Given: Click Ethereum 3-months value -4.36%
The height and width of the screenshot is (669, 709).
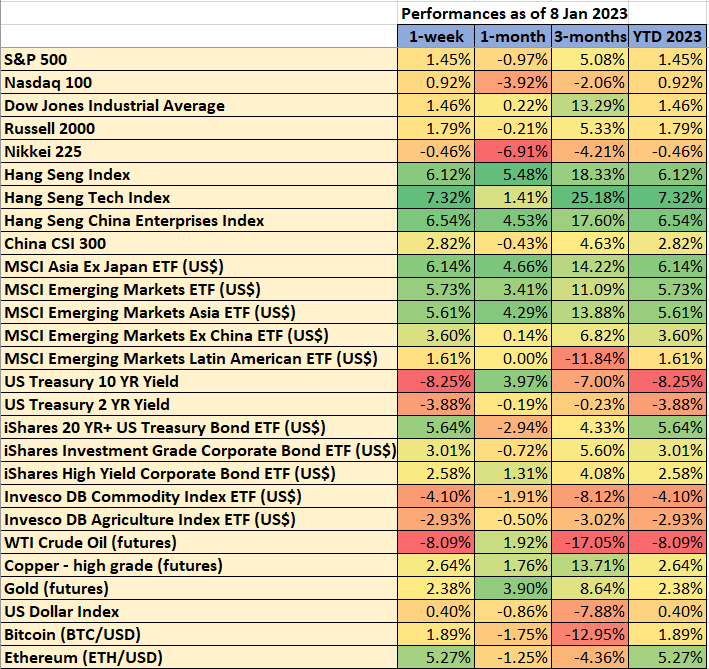Looking at the screenshot, I should 590,658.
